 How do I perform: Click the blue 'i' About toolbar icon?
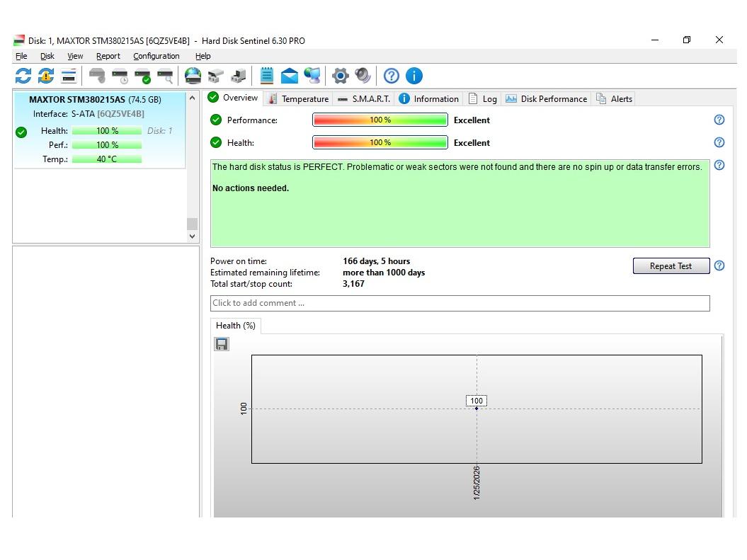(x=414, y=76)
